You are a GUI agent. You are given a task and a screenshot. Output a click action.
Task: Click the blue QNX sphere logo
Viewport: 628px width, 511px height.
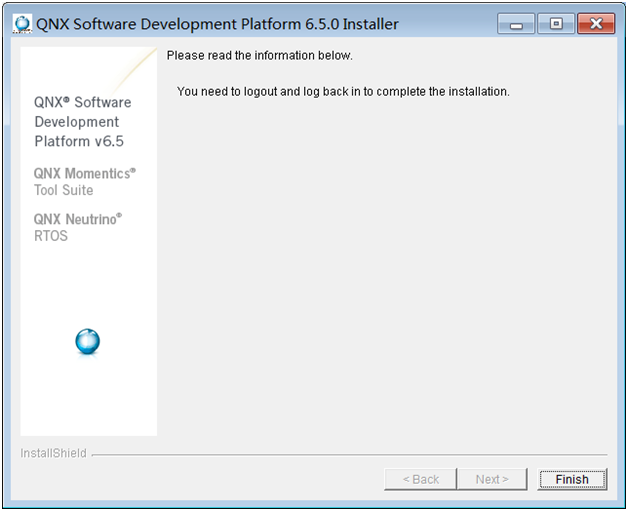click(88, 341)
